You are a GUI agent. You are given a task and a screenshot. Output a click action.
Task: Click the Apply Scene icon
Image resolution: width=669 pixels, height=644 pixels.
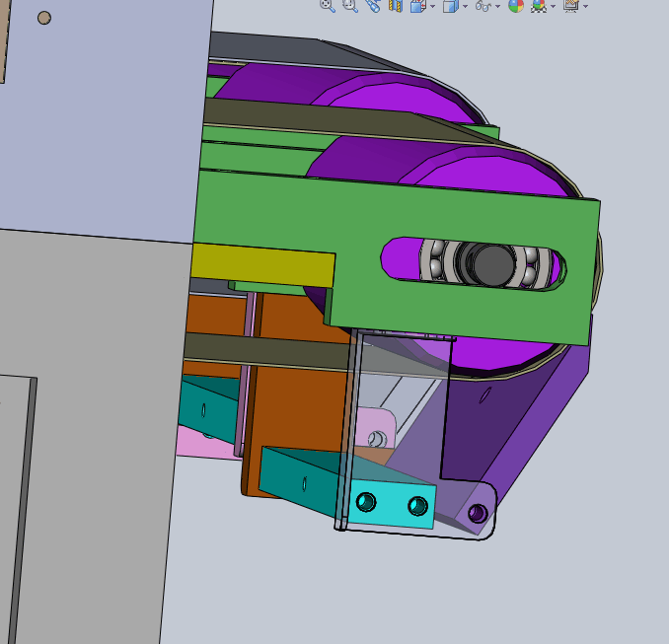pyautogui.click(x=539, y=5)
